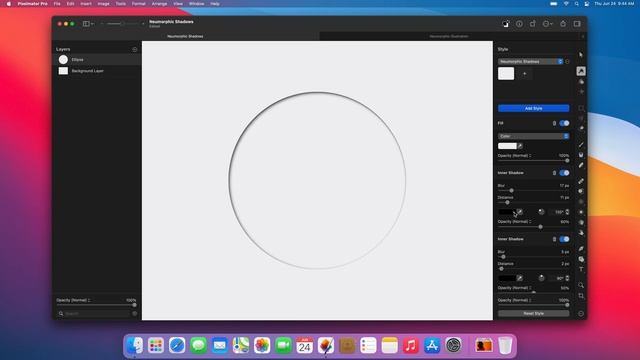
Task: Open first Inner Shadow Opacity blend mode popup
Action: (x=514, y=222)
